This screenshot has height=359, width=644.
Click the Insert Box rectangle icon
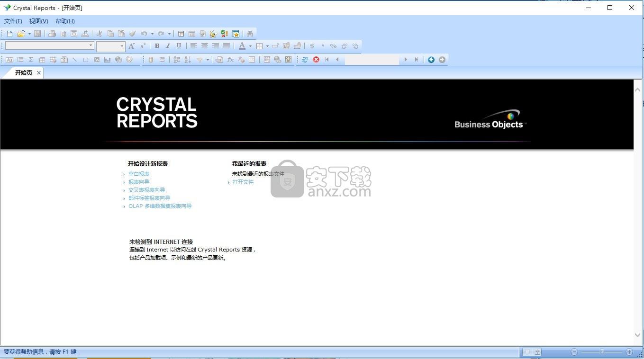pos(86,60)
